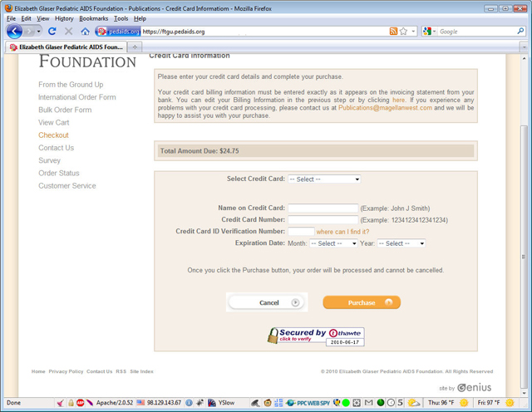Click the blue info icon in status bar

click(x=189, y=403)
